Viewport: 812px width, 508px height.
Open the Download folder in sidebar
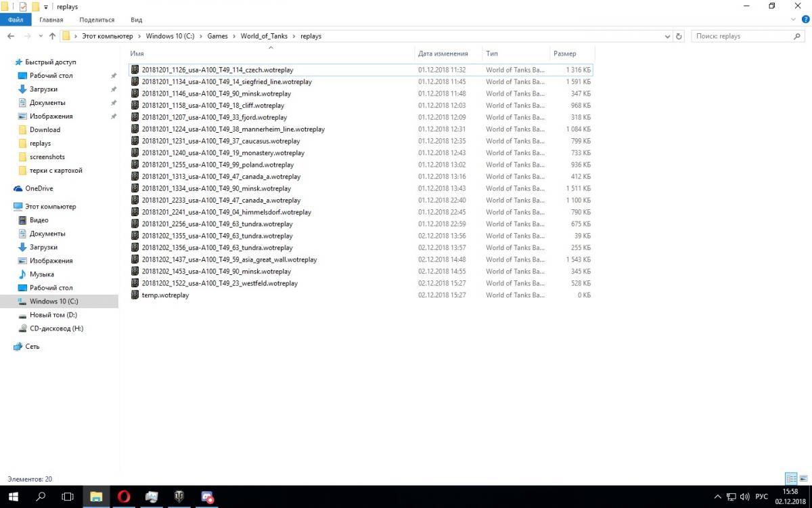point(45,129)
